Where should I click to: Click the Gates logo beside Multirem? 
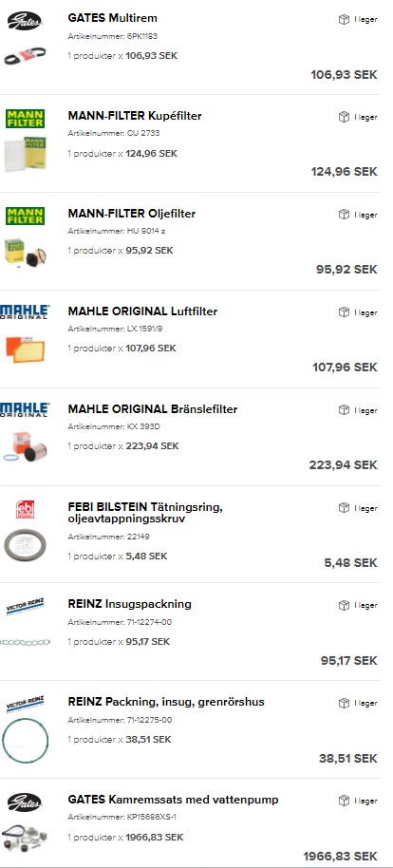tap(25, 21)
